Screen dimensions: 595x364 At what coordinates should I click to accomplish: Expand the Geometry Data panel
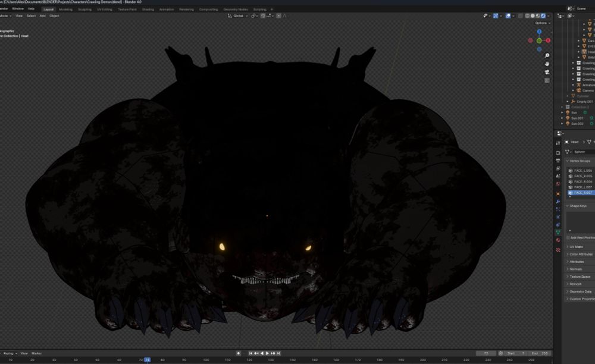580,291
